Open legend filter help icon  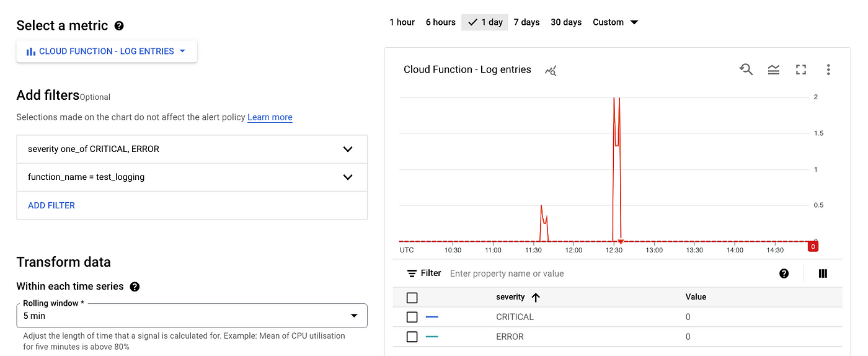pyautogui.click(x=784, y=274)
